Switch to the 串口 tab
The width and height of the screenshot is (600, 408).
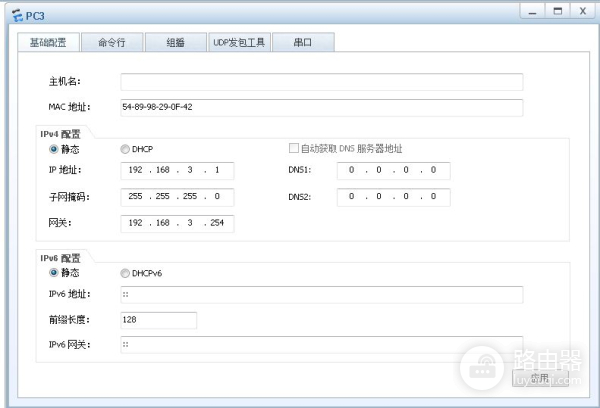(303, 43)
